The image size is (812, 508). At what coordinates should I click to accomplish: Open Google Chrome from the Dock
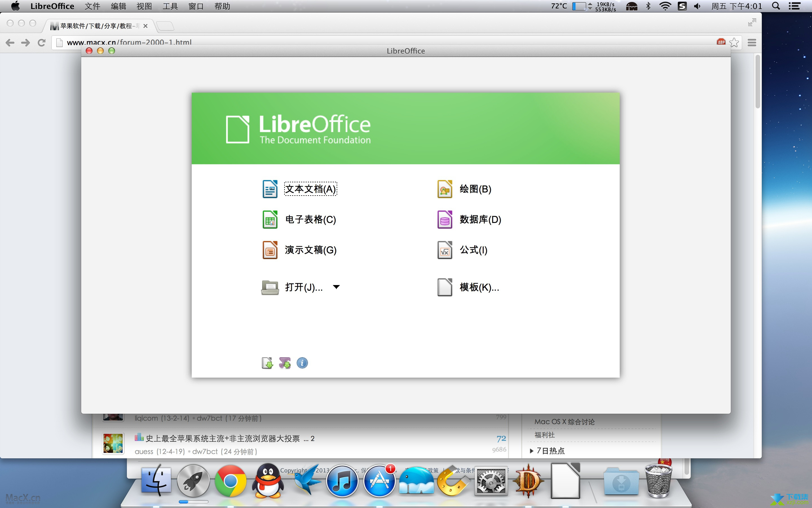(x=230, y=481)
